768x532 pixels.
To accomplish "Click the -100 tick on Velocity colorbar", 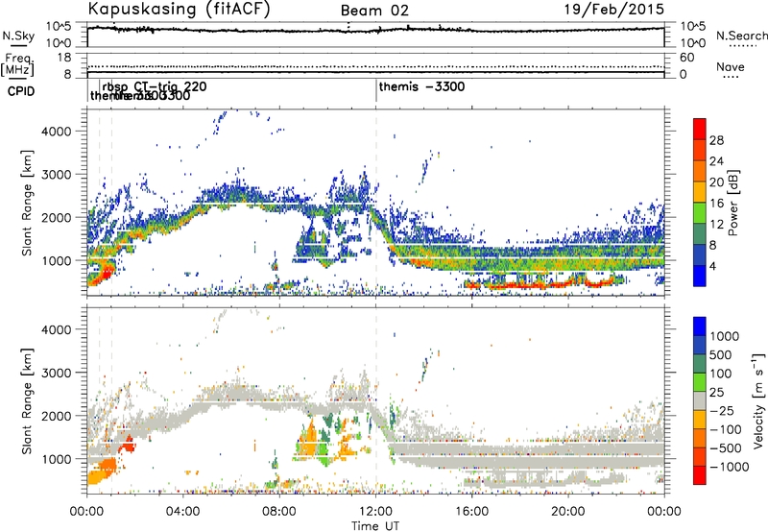I will (725, 429).
